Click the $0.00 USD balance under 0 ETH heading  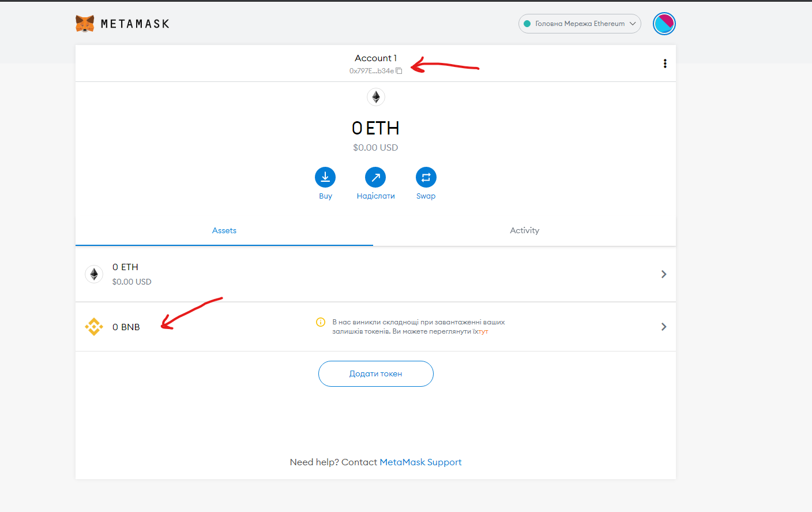click(376, 148)
